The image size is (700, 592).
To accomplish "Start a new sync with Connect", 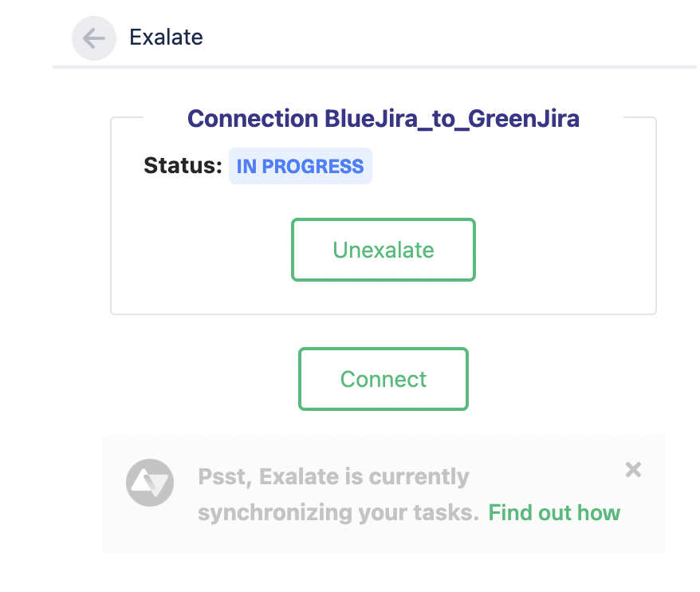I will coord(383,379).
